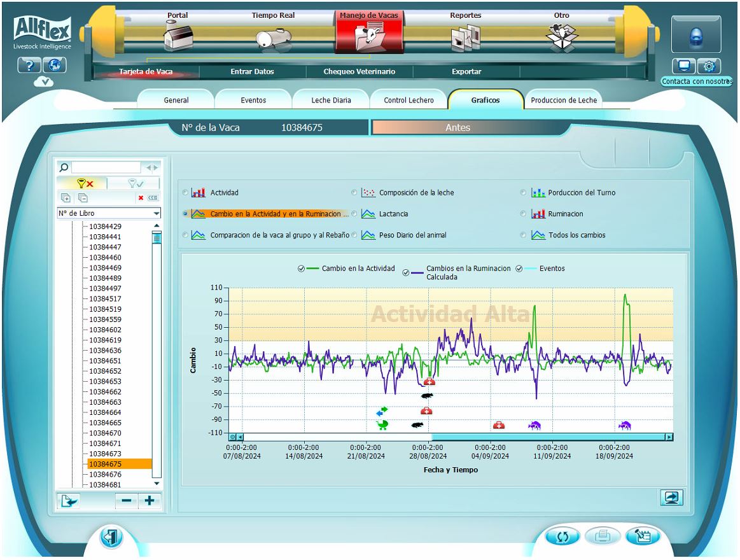
Task: Select Comparacion de la vaca al grupo radio
Action: 185,235
